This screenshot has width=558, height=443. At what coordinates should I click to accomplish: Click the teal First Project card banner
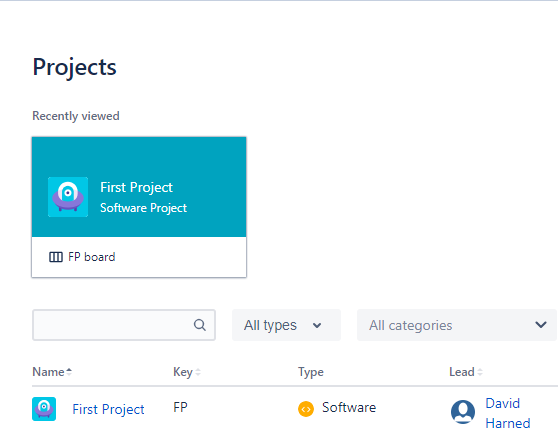pyautogui.click(x=139, y=187)
